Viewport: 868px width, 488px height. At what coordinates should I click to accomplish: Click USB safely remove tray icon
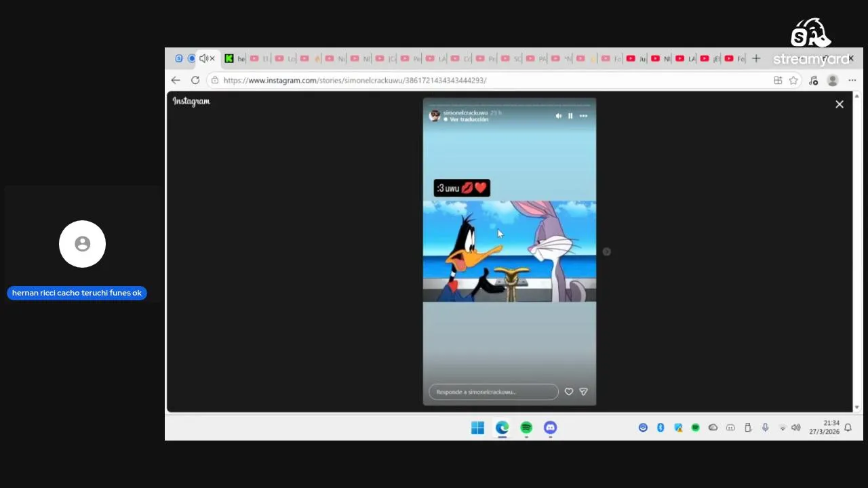pyautogui.click(x=748, y=428)
